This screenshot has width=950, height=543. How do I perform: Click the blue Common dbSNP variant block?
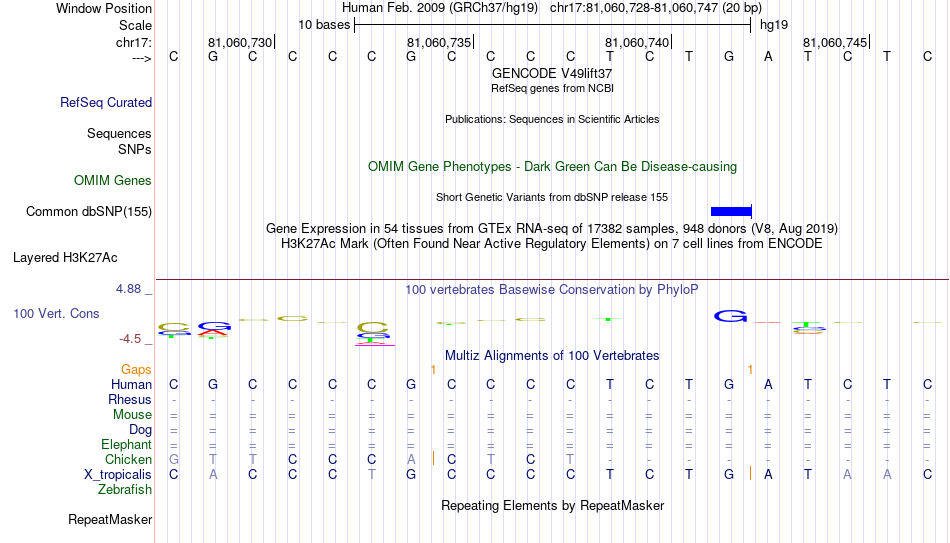[731, 212]
